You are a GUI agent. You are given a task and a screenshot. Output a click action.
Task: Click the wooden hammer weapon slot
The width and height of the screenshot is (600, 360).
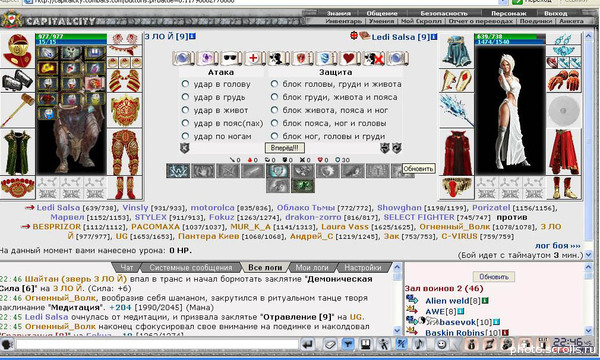(16, 110)
